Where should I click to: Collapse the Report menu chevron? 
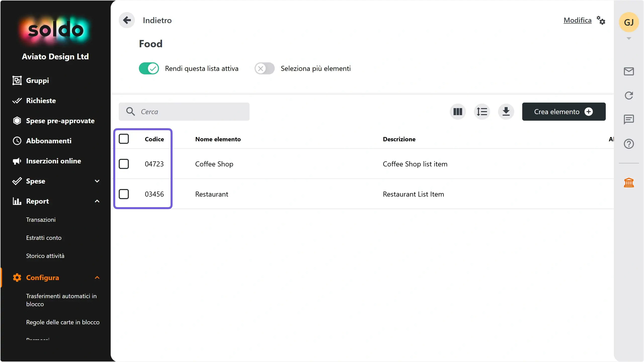click(x=97, y=201)
